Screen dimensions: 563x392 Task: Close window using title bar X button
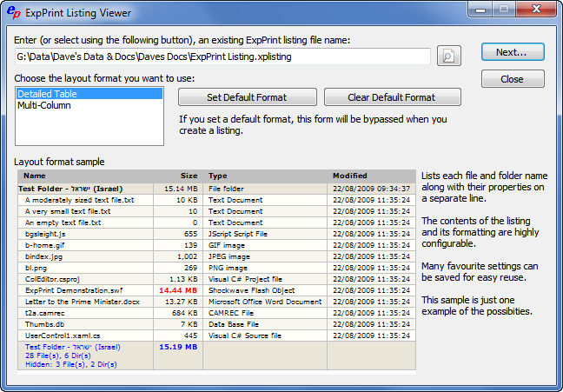point(536,10)
